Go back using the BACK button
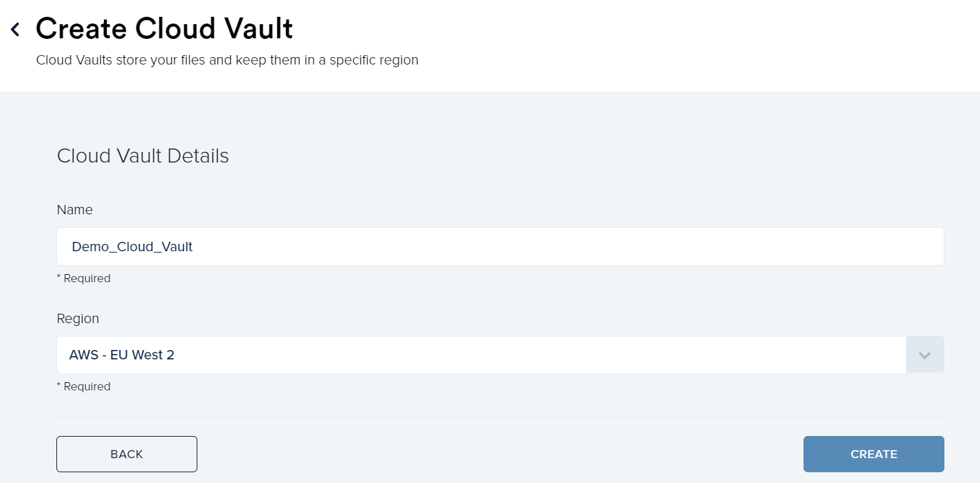This screenshot has height=483, width=980. (x=126, y=453)
